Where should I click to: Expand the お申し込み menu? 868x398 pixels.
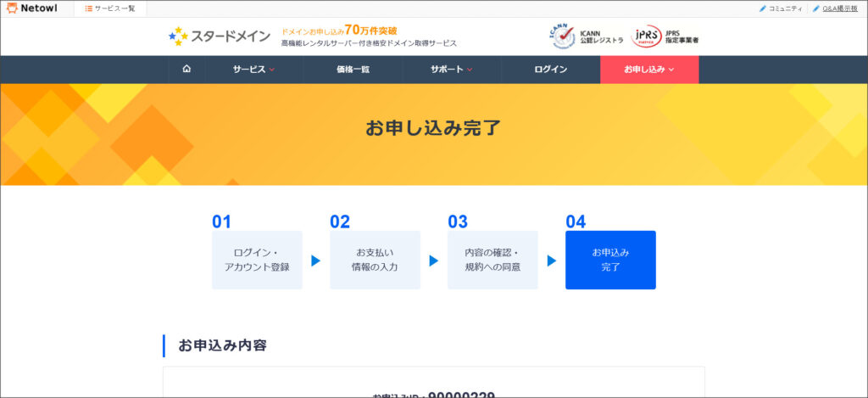pos(649,70)
